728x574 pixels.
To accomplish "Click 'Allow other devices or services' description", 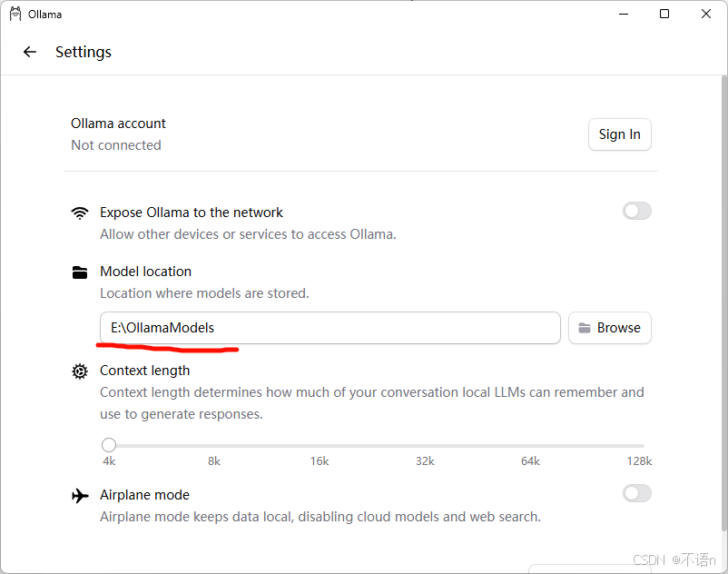I will pyautogui.click(x=248, y=234).
